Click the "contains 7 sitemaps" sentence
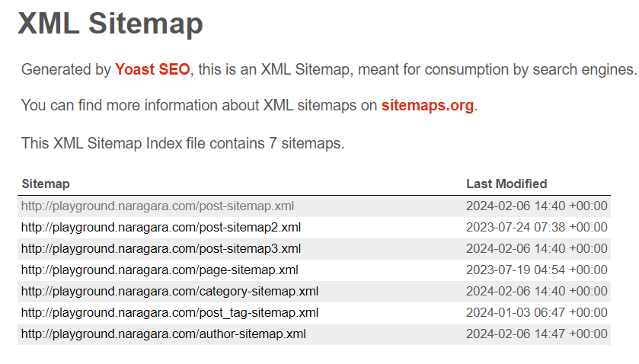This screenshot has width=639, height=364. click(x=183, y=142)
